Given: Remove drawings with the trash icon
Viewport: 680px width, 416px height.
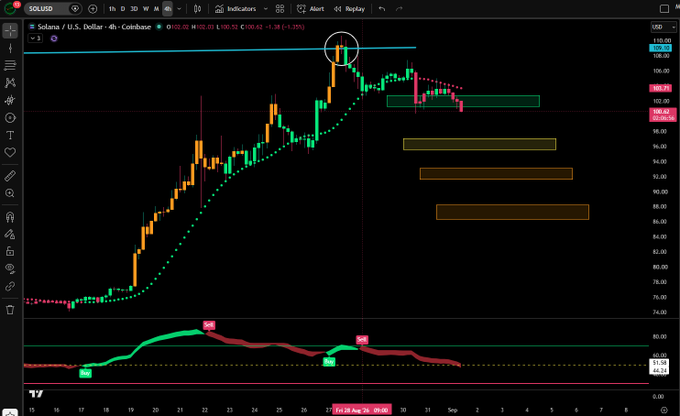Looking at the screenshot, I should 10,310.
